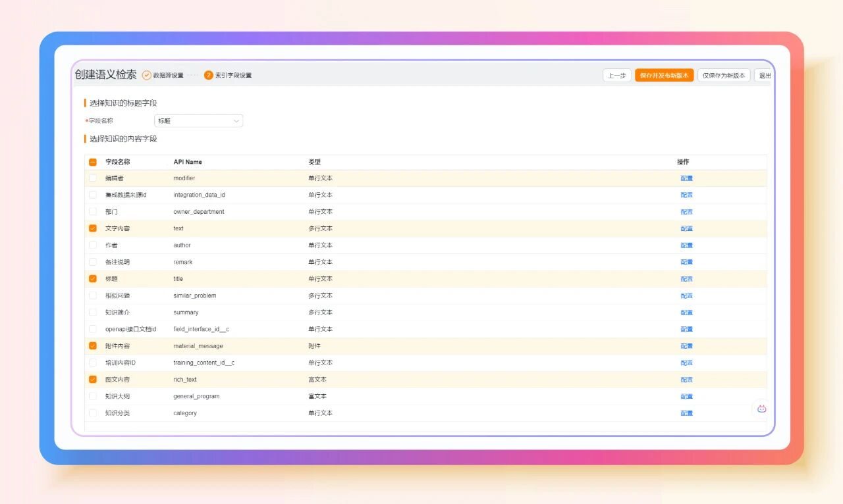The height and width of the screenshot is (504, 843).
Task: Open 配置 for the modifier row
Action: pyautogui.click(x=686, y=178)
